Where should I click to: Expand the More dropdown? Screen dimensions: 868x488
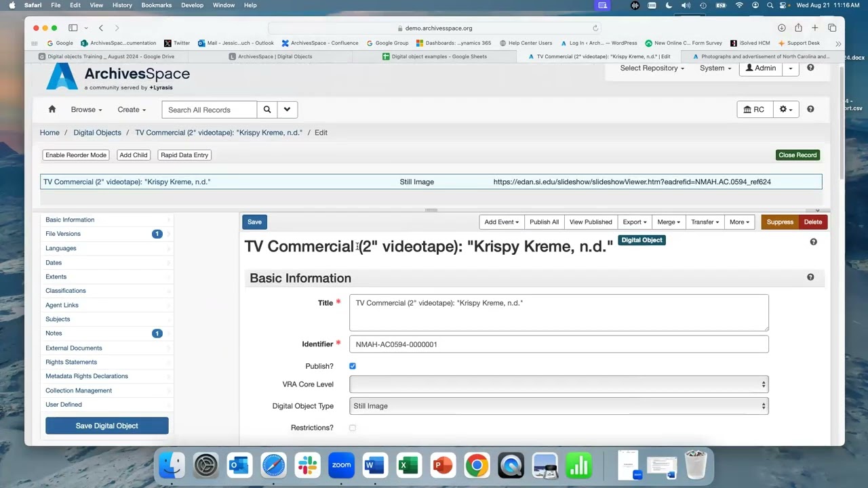point(738,222)
